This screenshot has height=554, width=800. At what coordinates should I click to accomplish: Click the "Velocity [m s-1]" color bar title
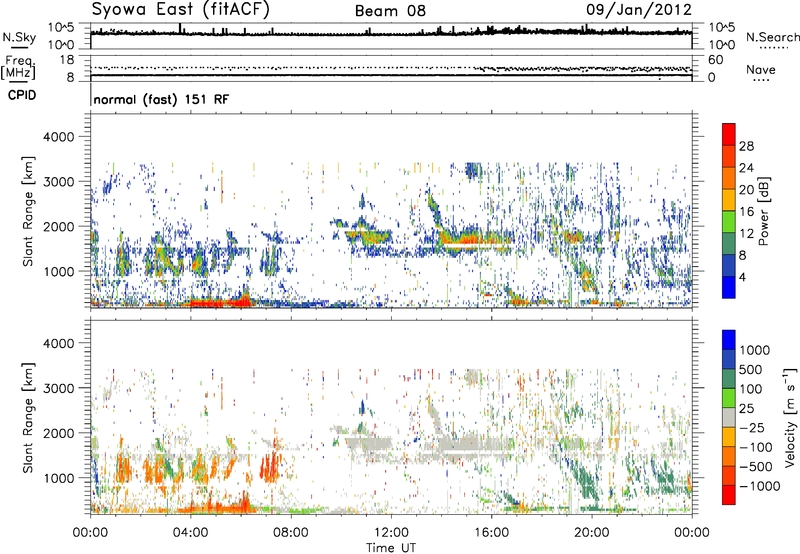pyautogui.click(x=790, y=417)
